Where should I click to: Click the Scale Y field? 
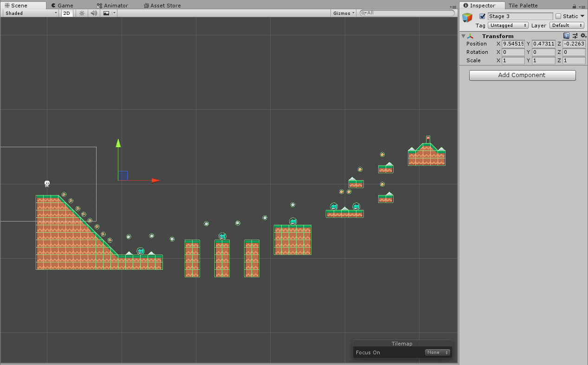click(543, 60)
